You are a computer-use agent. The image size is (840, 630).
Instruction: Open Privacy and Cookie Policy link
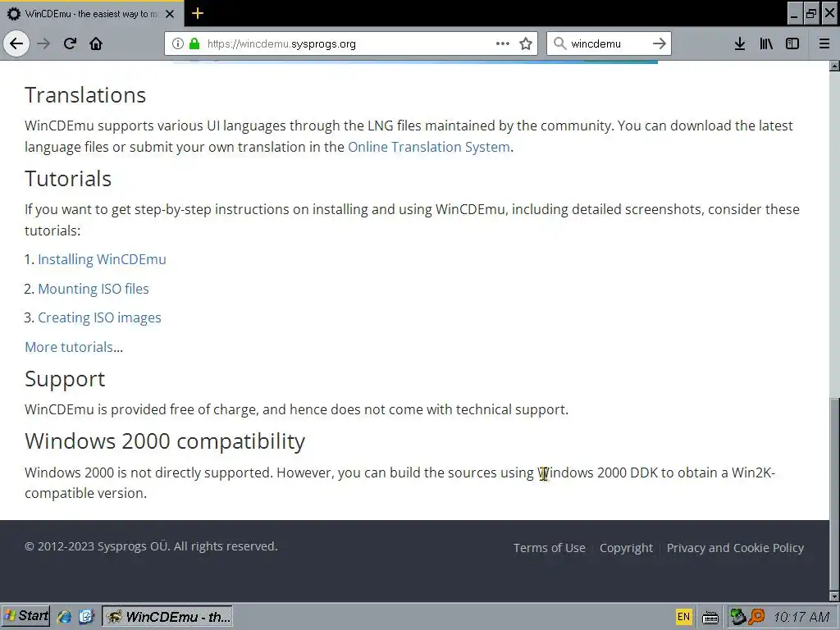click(x=735, y=547)
